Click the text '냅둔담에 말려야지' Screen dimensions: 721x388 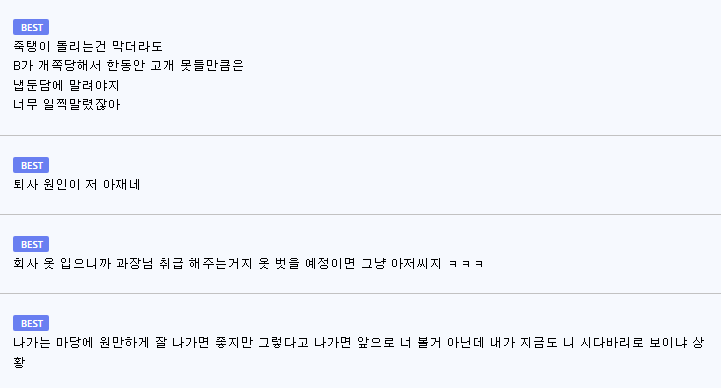(66, 85)
